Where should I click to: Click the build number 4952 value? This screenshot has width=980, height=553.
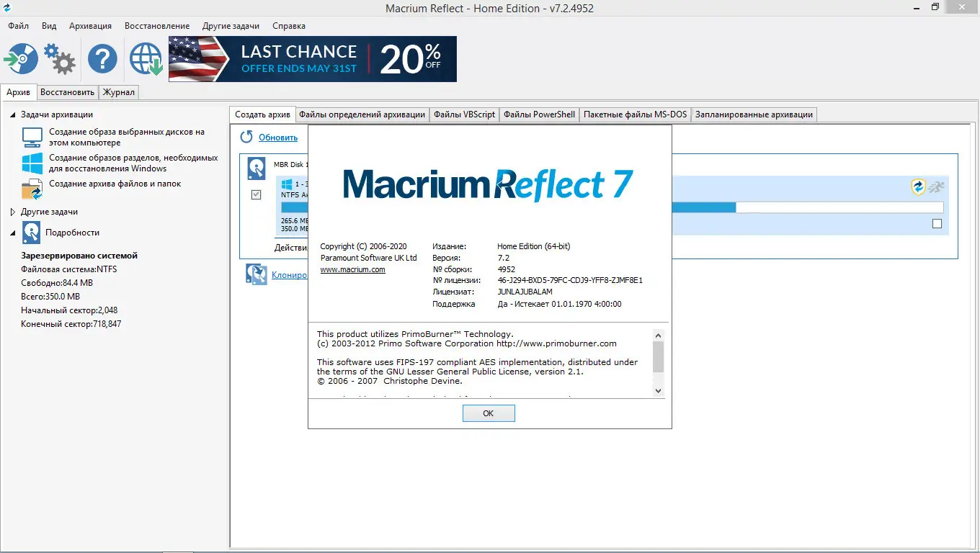(x=506, y=269)
